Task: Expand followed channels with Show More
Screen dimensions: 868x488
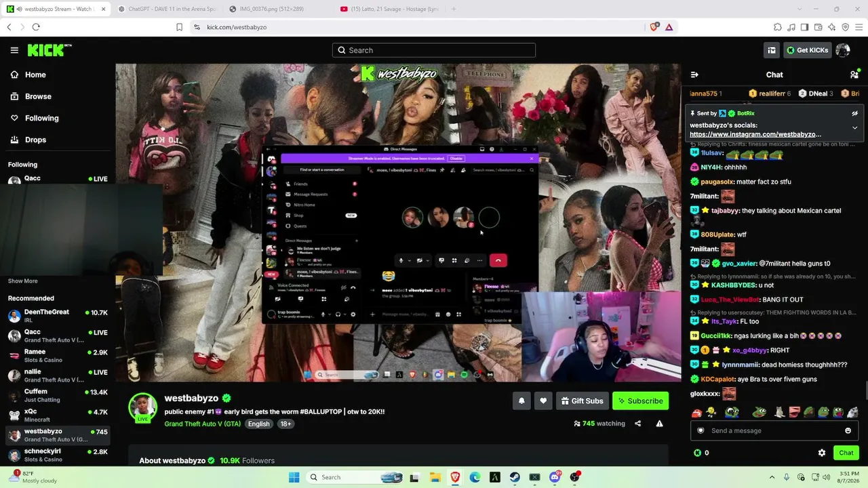Action: [x=23, y=281]
